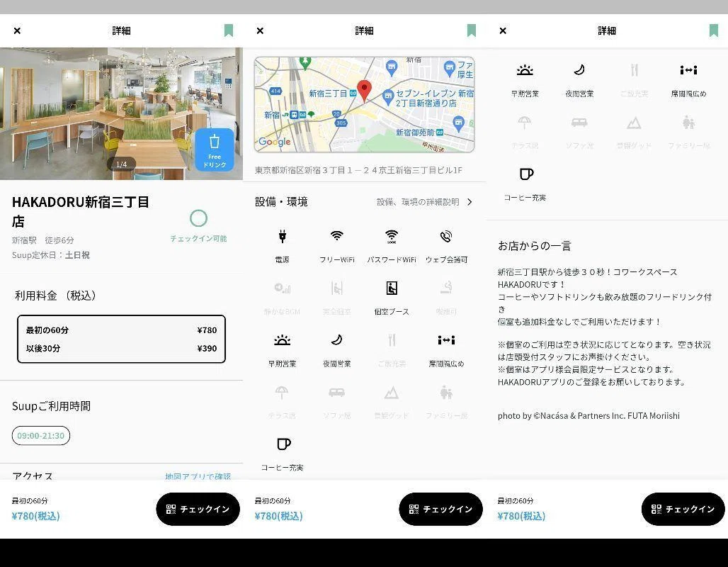
Task: Tap the Suup定休日:土日祝 text
Action: pyautogui.click(x=50, y=255)
